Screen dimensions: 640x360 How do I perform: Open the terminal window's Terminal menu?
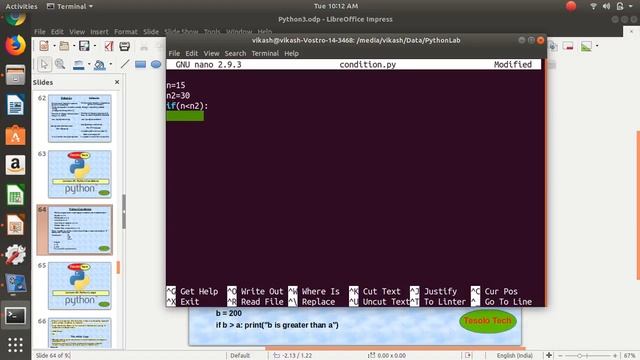(x=265, y=53)
